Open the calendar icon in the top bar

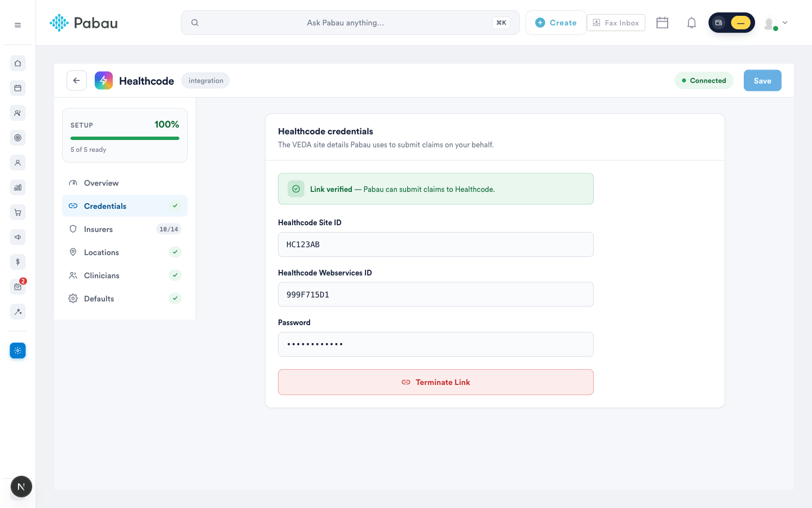(662, 23)
